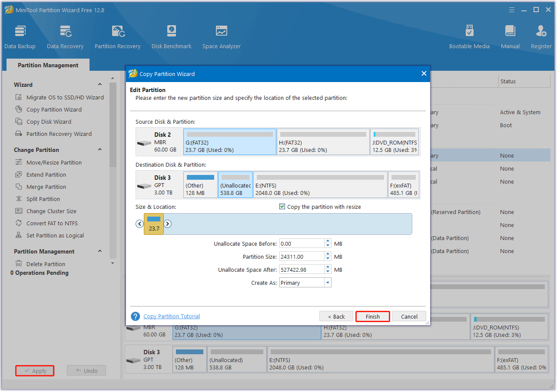Open the Space Analyzer
Viewport: 557px width, 392px height.
222,37
